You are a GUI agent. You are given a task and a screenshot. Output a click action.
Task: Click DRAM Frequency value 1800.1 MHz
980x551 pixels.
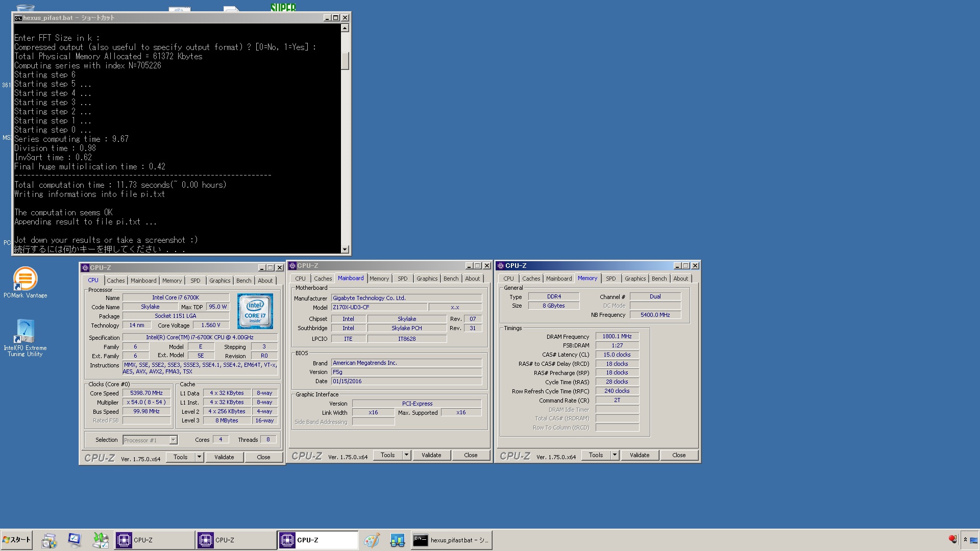617,337
